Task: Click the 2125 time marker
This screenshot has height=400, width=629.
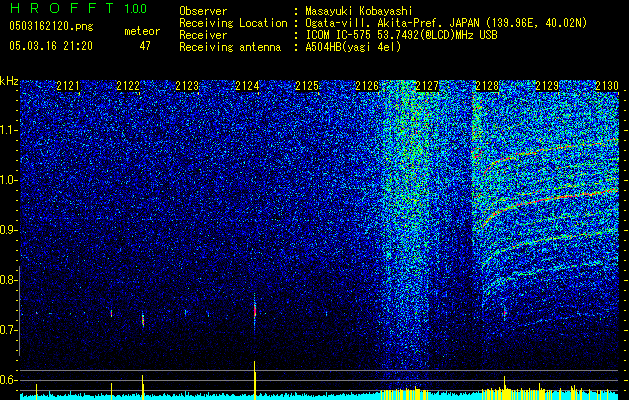Action: 307,86
